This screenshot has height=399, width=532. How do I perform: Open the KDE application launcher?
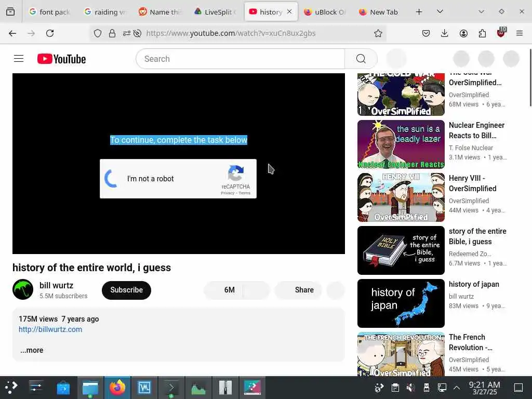click(x=11, y=388)
